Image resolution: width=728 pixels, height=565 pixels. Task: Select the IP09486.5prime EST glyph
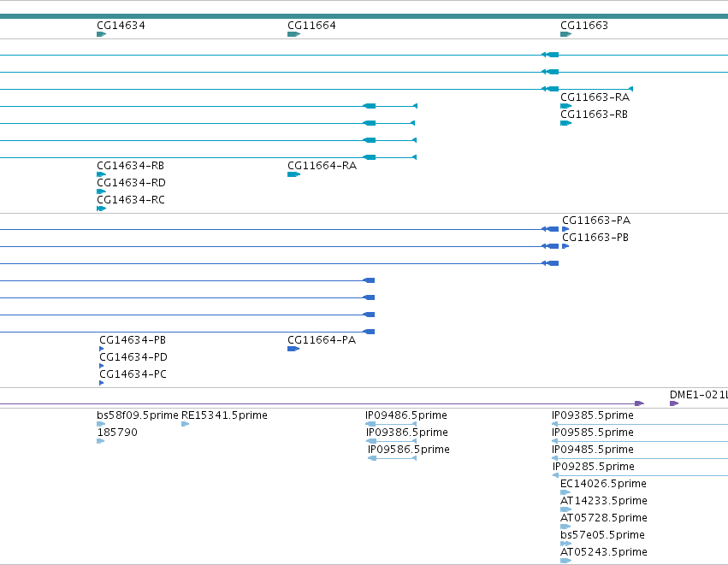click(391, 424)
